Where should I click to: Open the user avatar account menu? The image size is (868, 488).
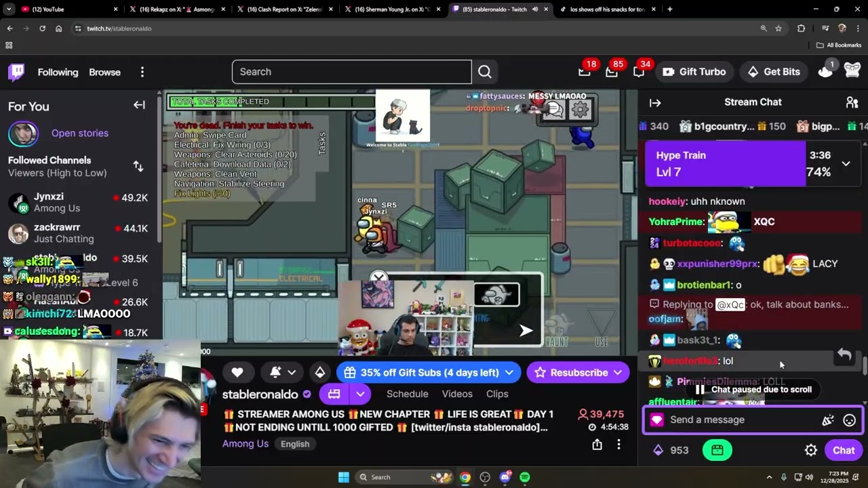point(852,70)
